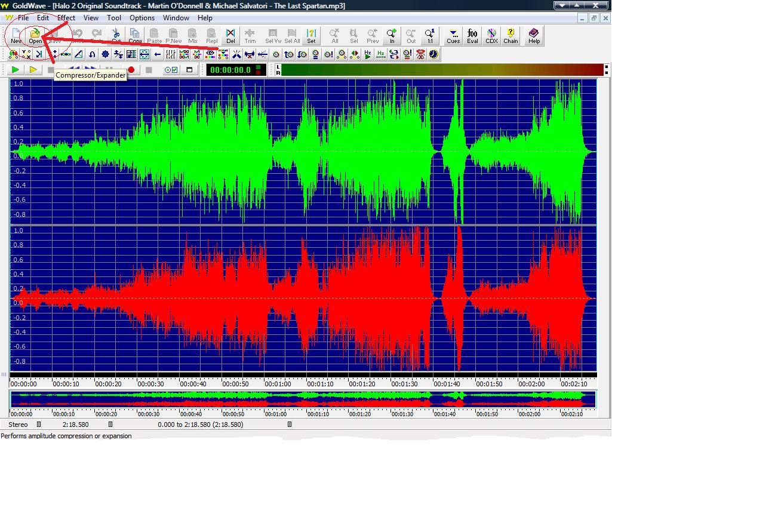Click selection format icon after selection range
The image size is (778, 532).
(290, 425)
